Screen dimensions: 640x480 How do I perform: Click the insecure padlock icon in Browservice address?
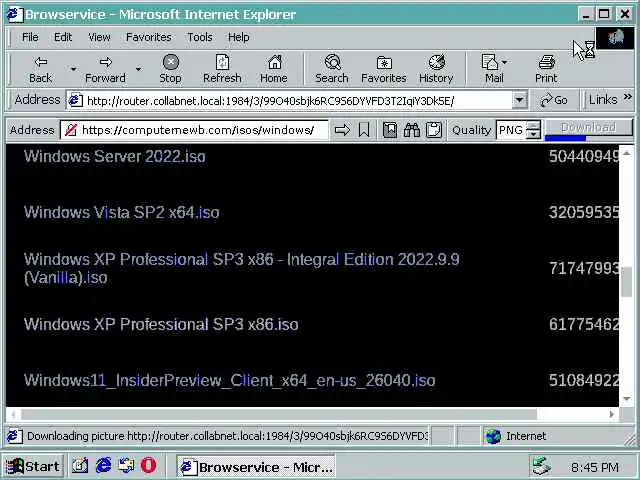[x=71, y=130]
